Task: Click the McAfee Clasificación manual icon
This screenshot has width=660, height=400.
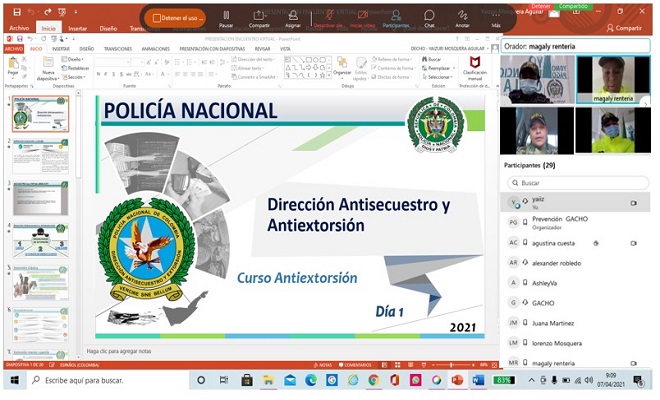Action: pyautogui.click(x=475, y=63)
